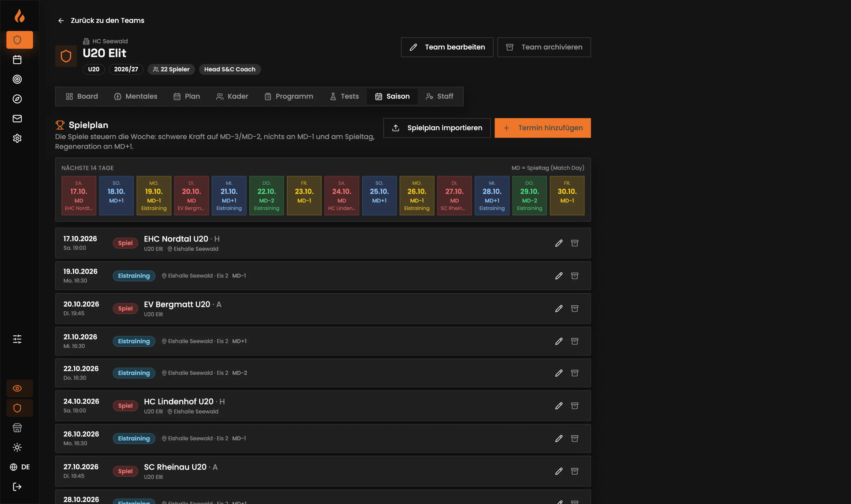
Task: Open the Mentales tab
Action: pyautogui.click(x=136, y=97)
